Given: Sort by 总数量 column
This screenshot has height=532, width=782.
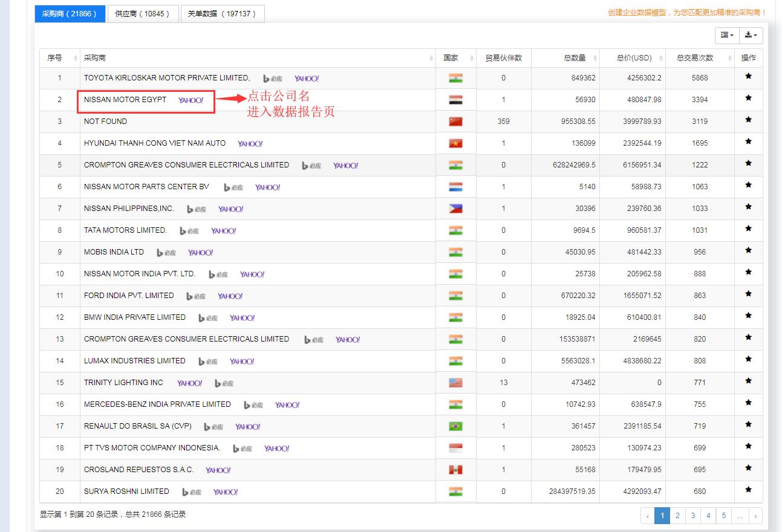Looking at the screenshot, I should click(x=565, y=58).
